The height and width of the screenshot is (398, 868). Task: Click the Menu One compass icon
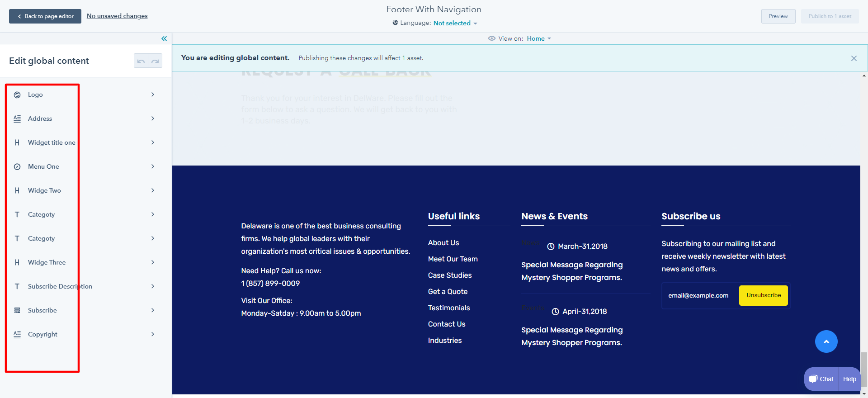click(x=17, y=166)
